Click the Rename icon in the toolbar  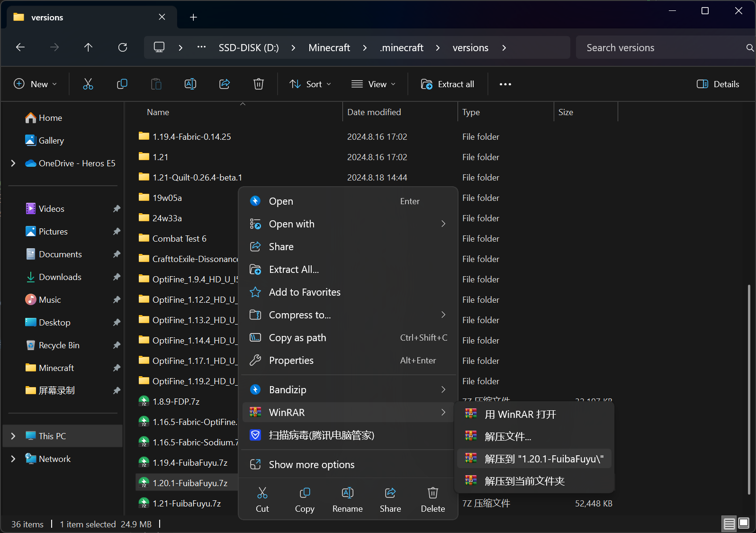[x=190, y=84]
